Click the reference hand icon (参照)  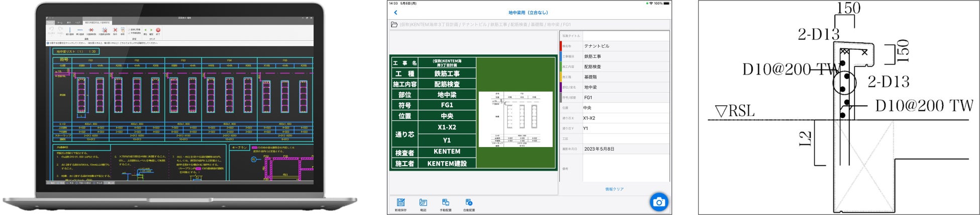click(x=123, y=30)
